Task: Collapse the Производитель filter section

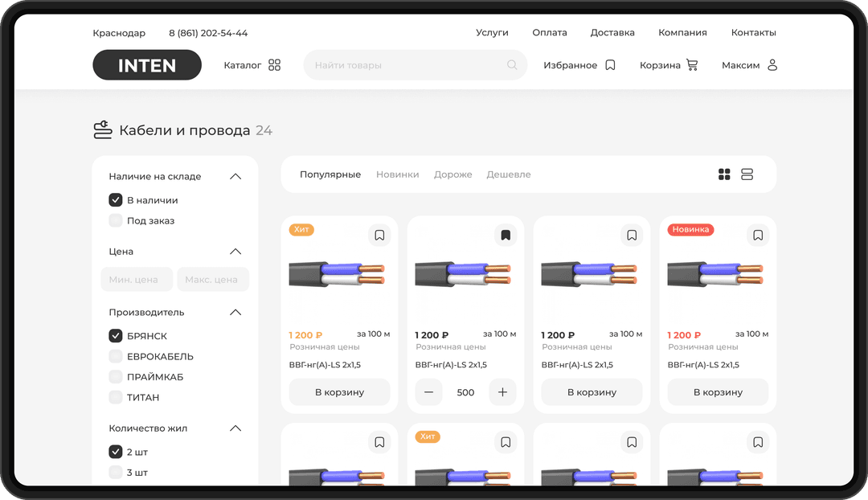Action: (235, 312)
